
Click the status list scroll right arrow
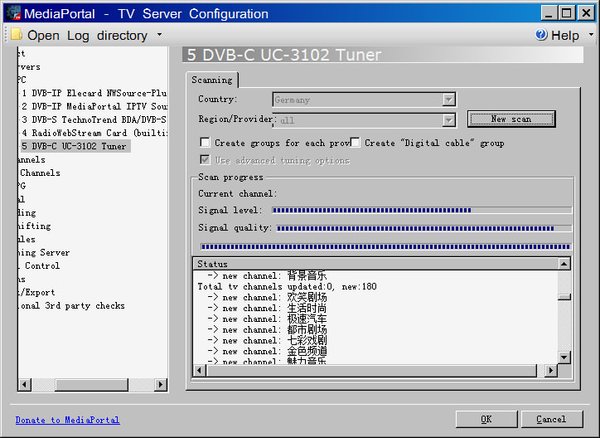[x=551, y=370]
